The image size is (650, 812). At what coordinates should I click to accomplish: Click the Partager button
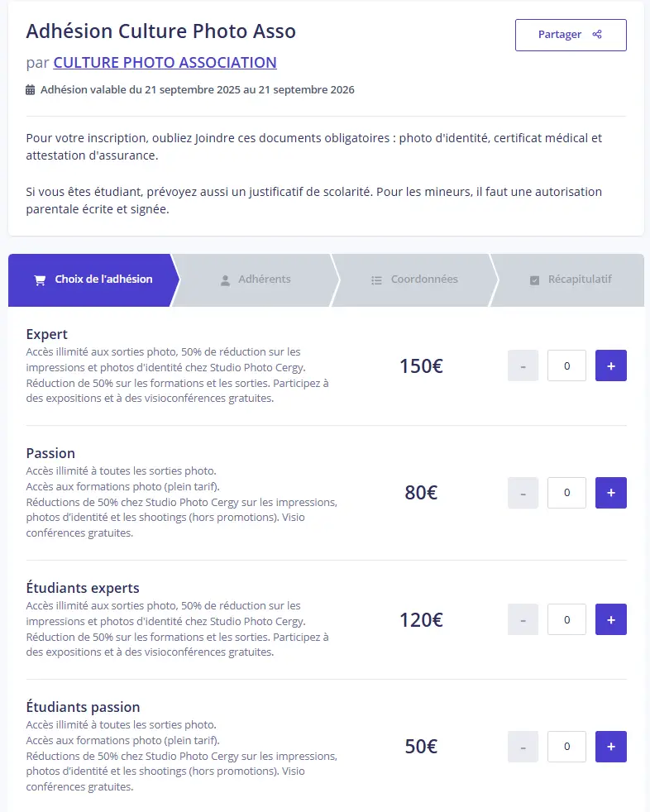click(x=571, y=35)
